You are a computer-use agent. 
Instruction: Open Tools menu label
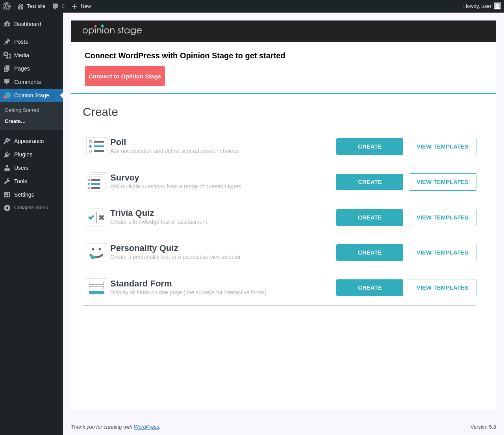point(20,181)
